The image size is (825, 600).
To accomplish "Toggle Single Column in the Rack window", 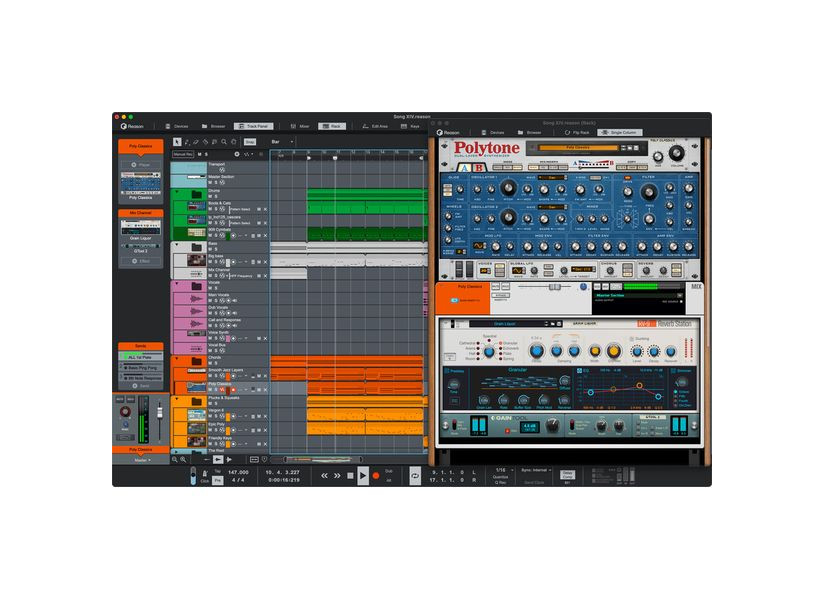I will [x=619, y=133].
